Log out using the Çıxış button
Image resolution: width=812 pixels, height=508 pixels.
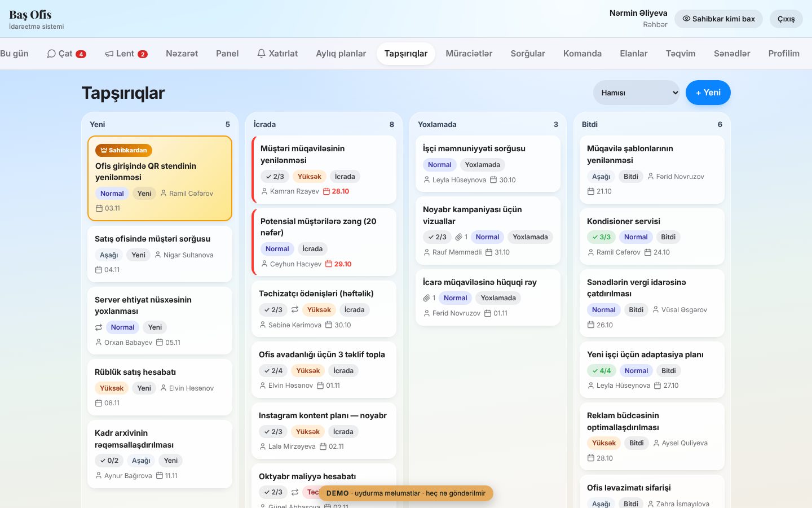[786, 19]
